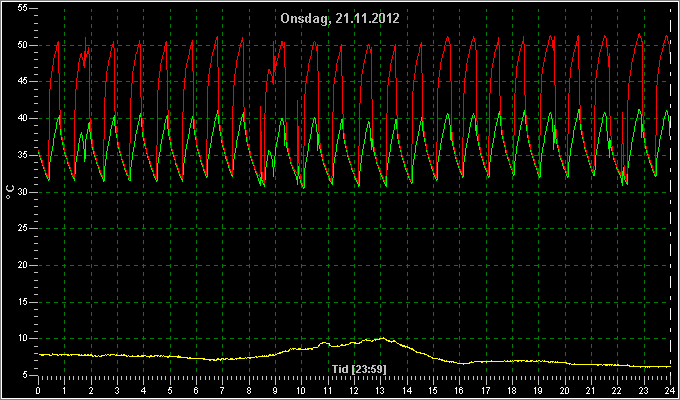Click the yellow curve peak near hour 13
This screenshot has height=400, width=680.
[x=382, y=338]
